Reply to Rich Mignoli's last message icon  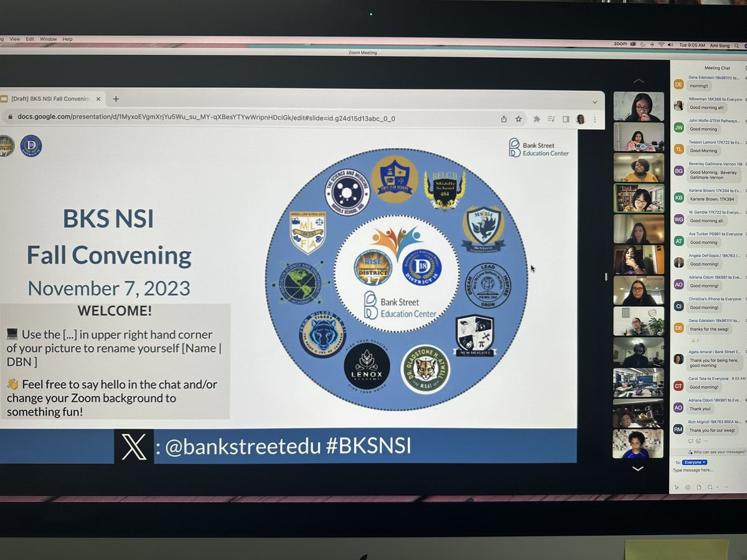(x=692, y=441)
